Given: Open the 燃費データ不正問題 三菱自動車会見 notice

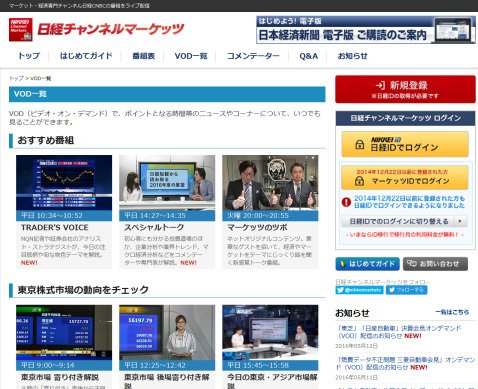Looking at the screenshot, I should pos(406,363).
